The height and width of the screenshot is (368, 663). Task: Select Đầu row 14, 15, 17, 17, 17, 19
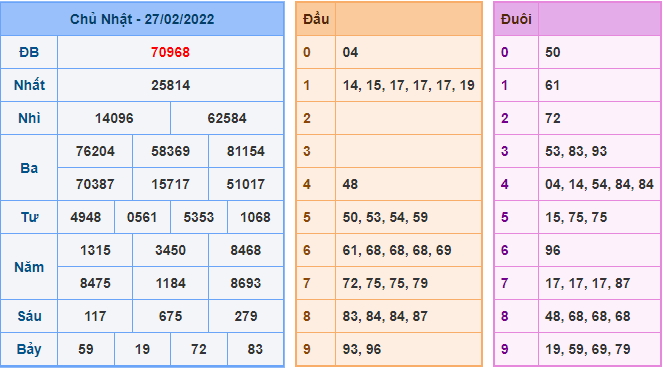point(408,85)
